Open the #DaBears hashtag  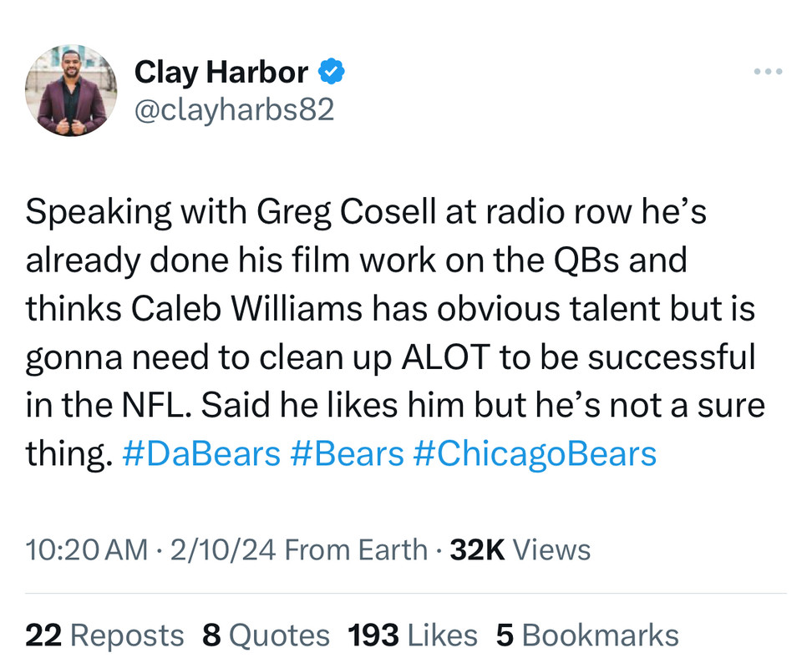(x=201, y=453)
